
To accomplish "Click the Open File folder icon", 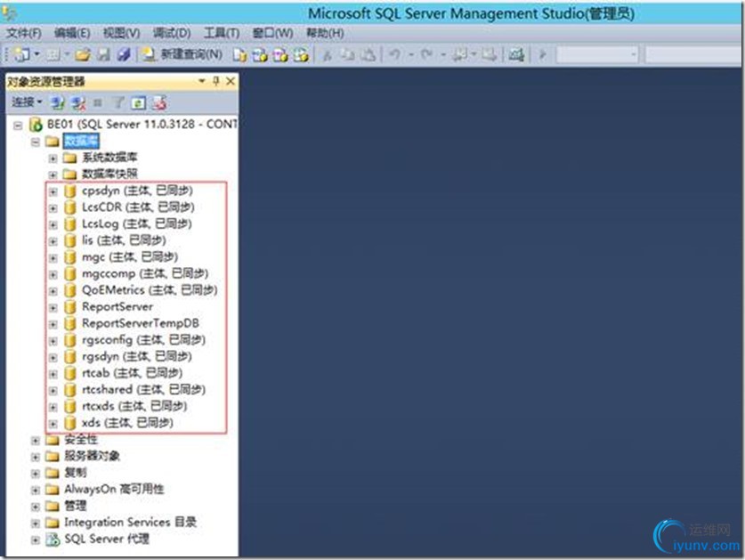I will point(83,54).
